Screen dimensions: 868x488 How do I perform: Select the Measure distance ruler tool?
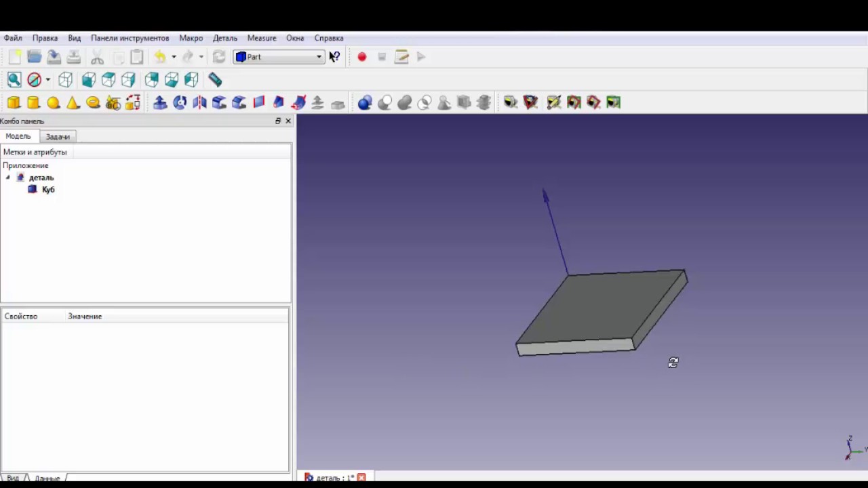pos(215,80)
